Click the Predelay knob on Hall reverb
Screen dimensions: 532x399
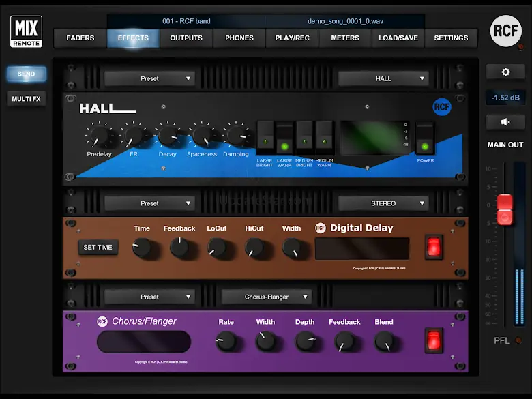click(x=100, y=136)
